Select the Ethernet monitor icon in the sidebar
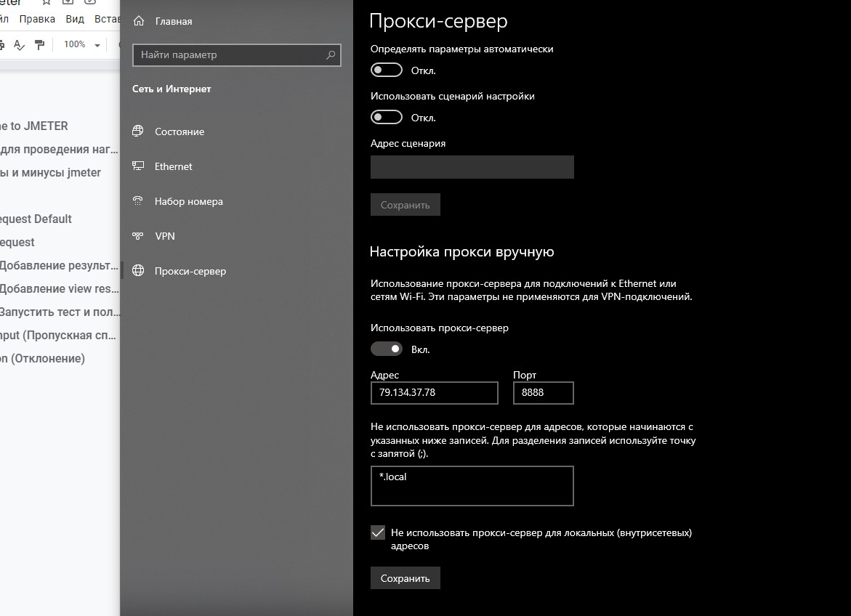Screen dimensions: 851x616 [x=138, y=166]
